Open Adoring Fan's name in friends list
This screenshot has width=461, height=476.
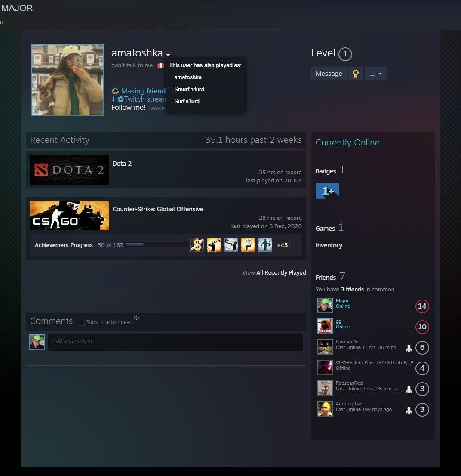click(x=349, y=403)
